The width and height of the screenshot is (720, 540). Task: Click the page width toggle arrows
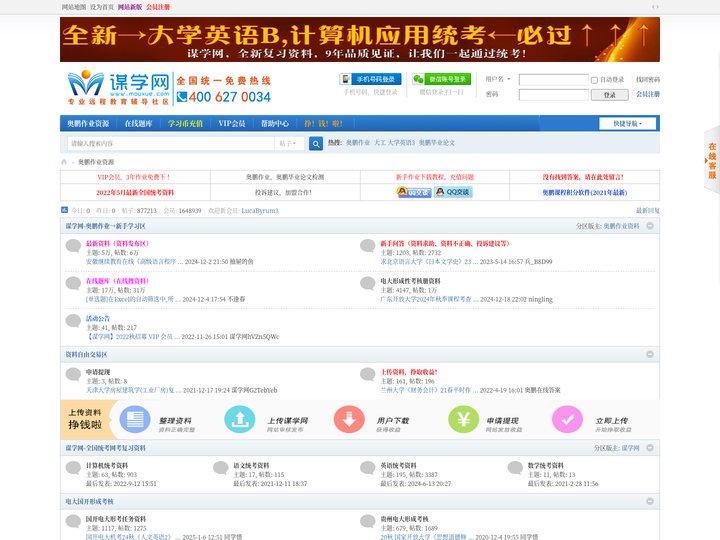pos(655,7)
